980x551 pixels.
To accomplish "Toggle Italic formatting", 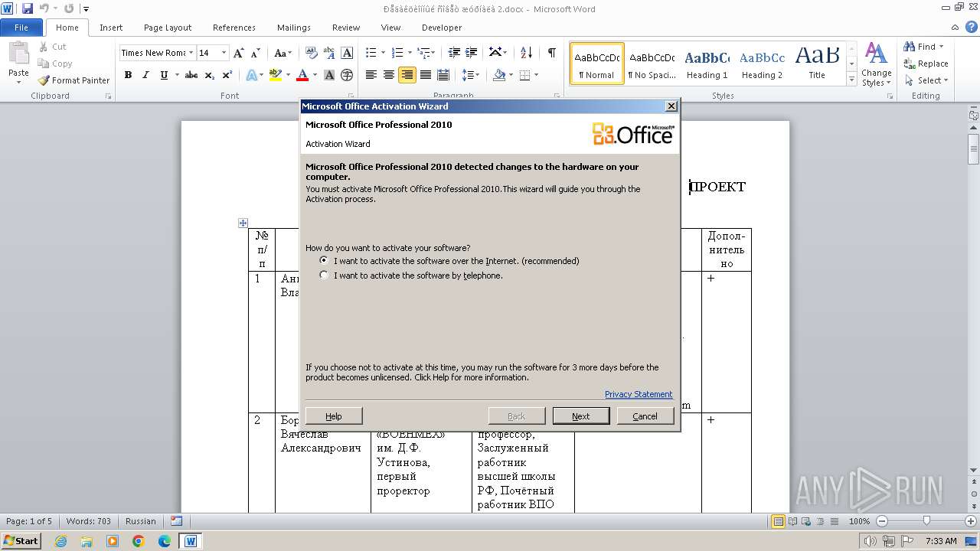I will coord(145,75).
